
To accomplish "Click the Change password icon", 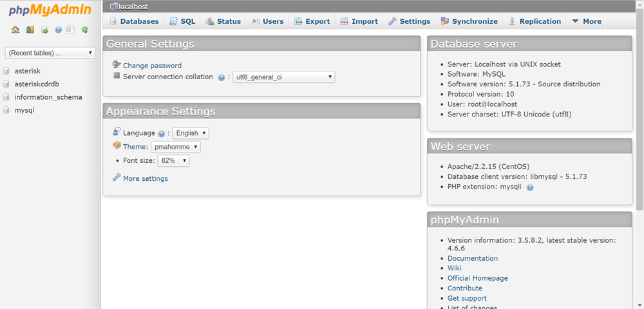I will coord(117,64).
